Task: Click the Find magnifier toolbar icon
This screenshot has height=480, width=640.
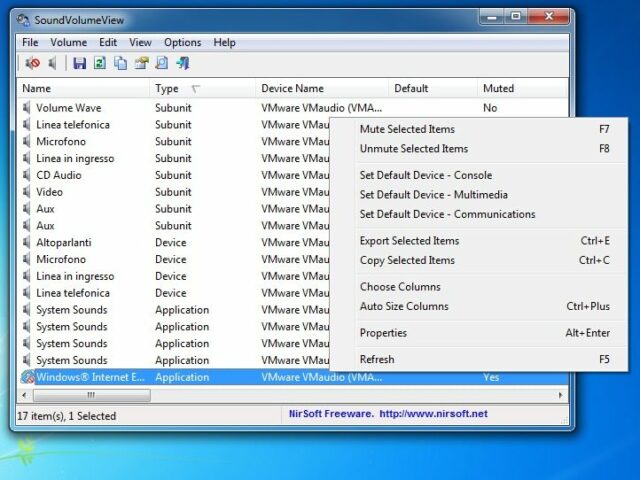Action: click(162, 64)
